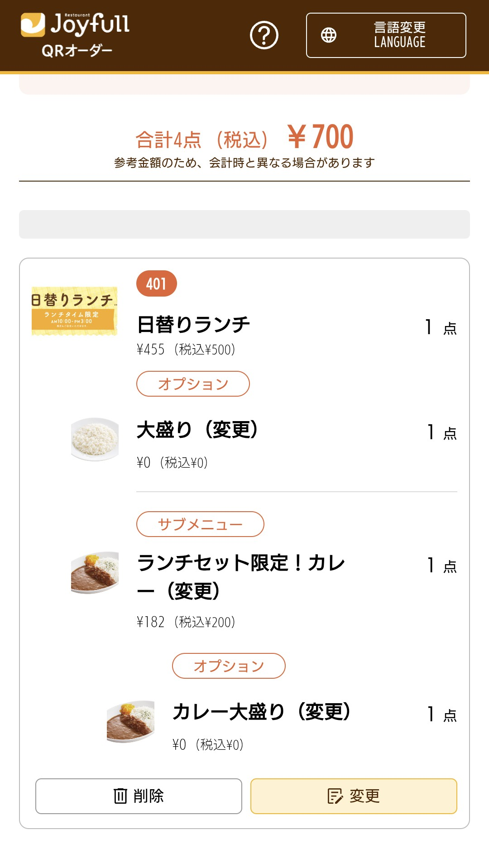This screenshot has width=489, height=868.
Task: Click the trash can delete icon
Action: click(120, 796)
